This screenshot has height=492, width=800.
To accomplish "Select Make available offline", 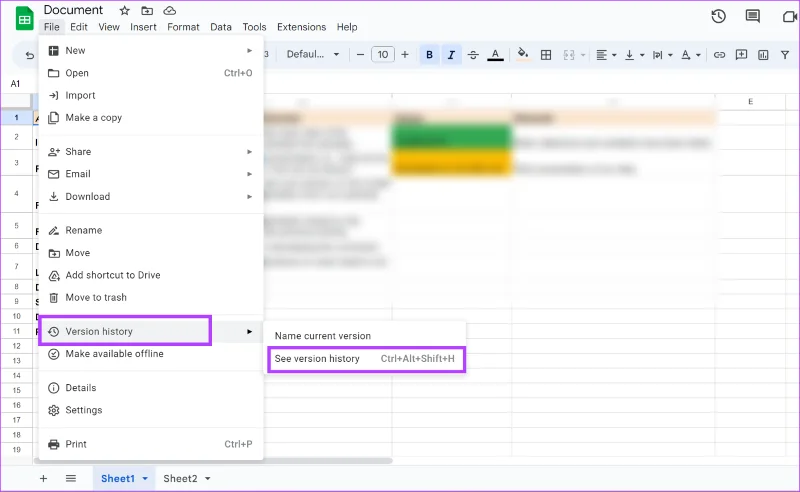I will pos(151,354).
